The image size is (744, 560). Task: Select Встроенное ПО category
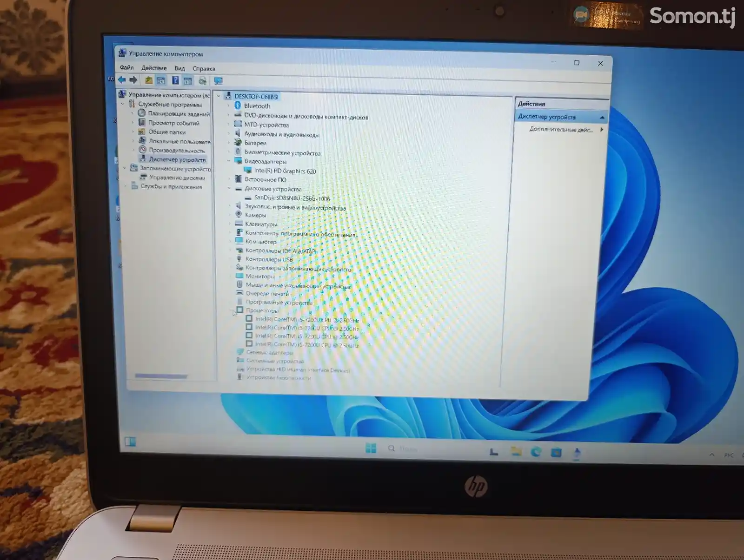266,180
